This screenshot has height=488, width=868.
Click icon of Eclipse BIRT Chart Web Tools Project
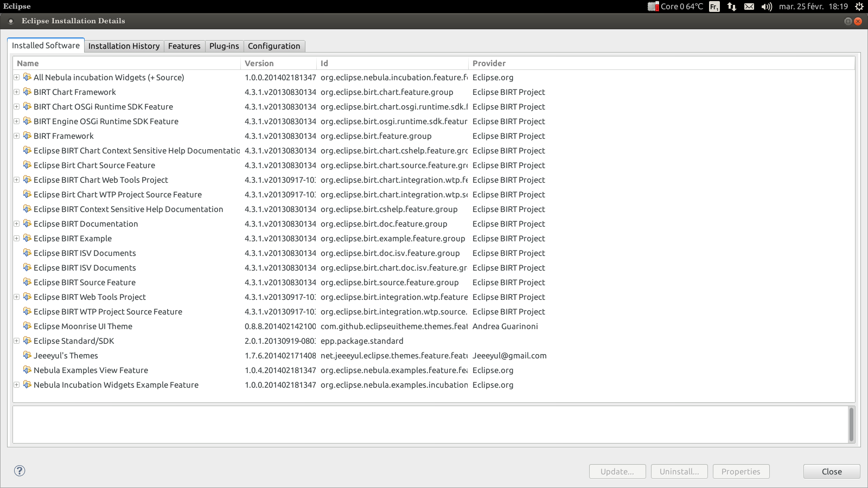(x=27, y=180)
